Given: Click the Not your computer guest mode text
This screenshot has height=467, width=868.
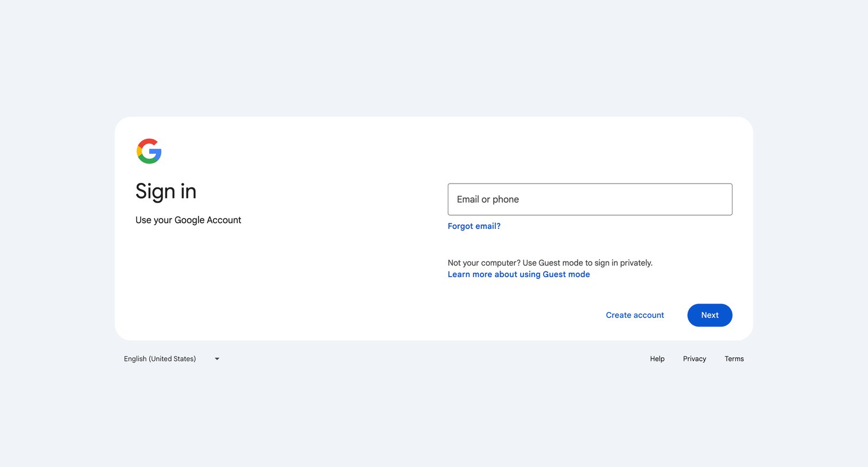Looking at the screenshot, I should 550,263.
